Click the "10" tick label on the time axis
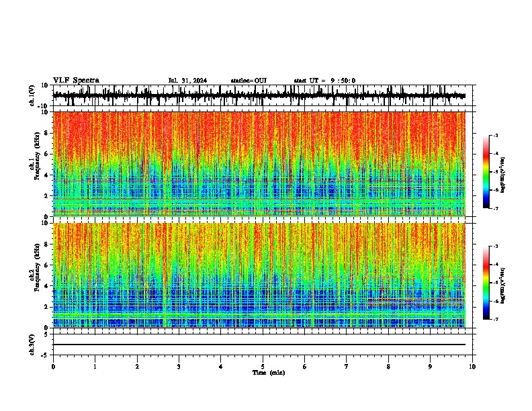Screen dimensions: 532x411 pos(472,367)
